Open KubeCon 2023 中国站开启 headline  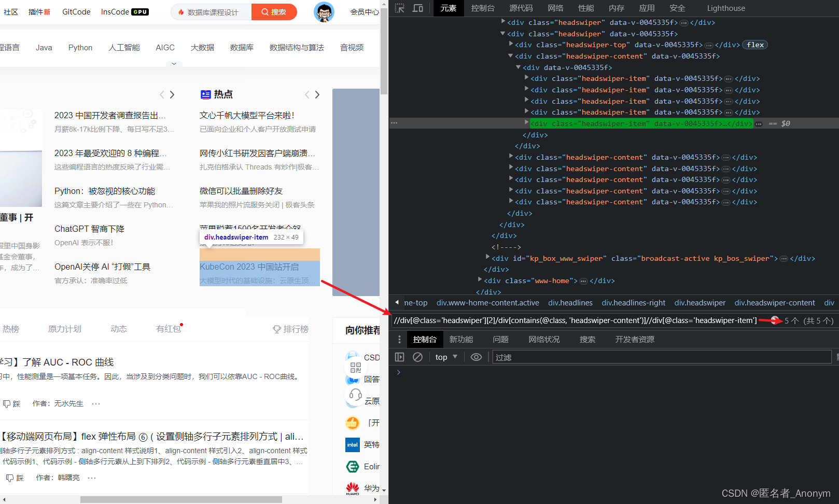point(249,267)
